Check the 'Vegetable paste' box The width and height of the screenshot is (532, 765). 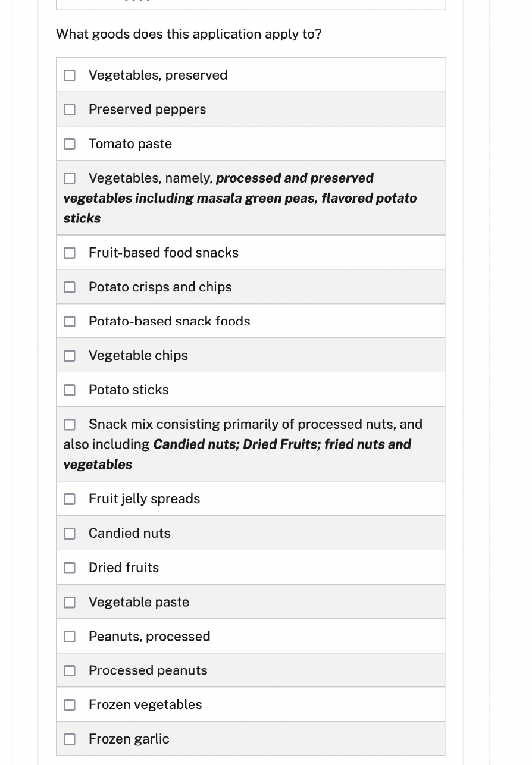coord(70,603)
